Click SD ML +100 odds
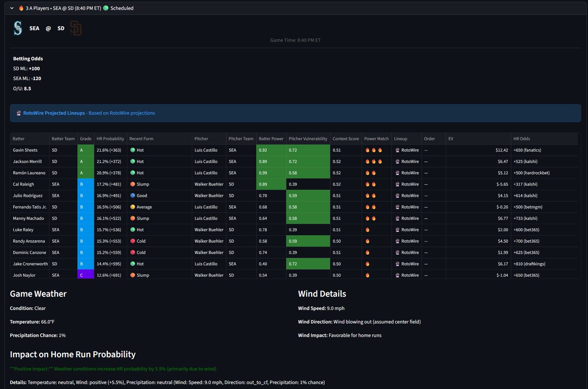This screenshot has width=588, height=389. click(x=26, y=69)
